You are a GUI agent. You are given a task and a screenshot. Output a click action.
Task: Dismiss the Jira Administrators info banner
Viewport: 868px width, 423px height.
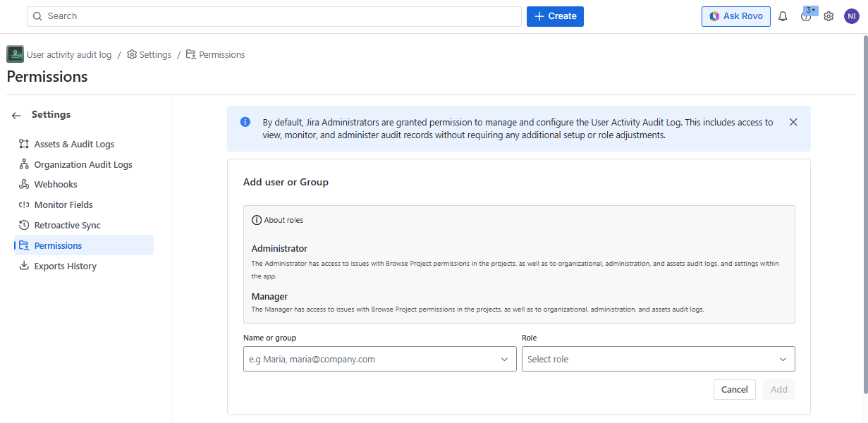[x=793, y=122]
